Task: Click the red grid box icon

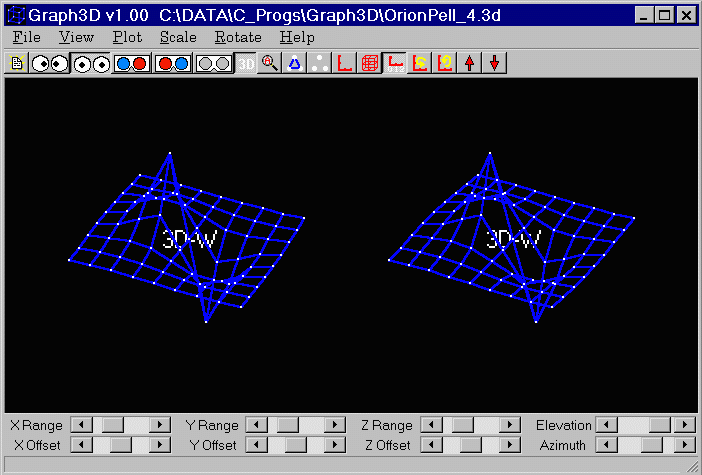Action: coord(370,63)
